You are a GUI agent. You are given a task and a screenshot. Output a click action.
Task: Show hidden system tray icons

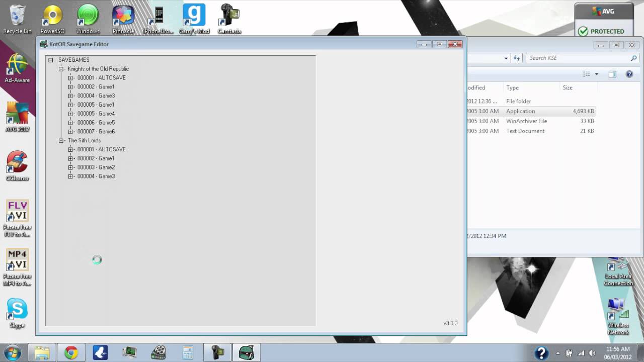point(557,353)
